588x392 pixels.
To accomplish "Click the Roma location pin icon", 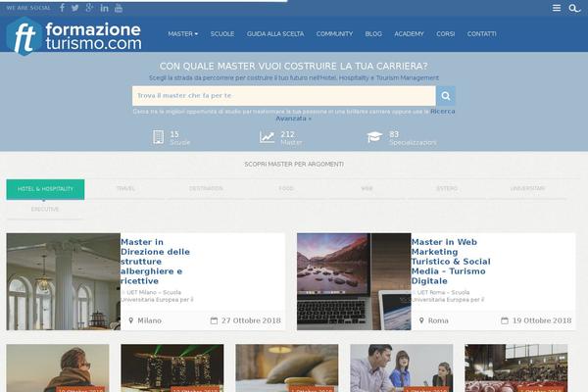I will click(x=421, y=320).
